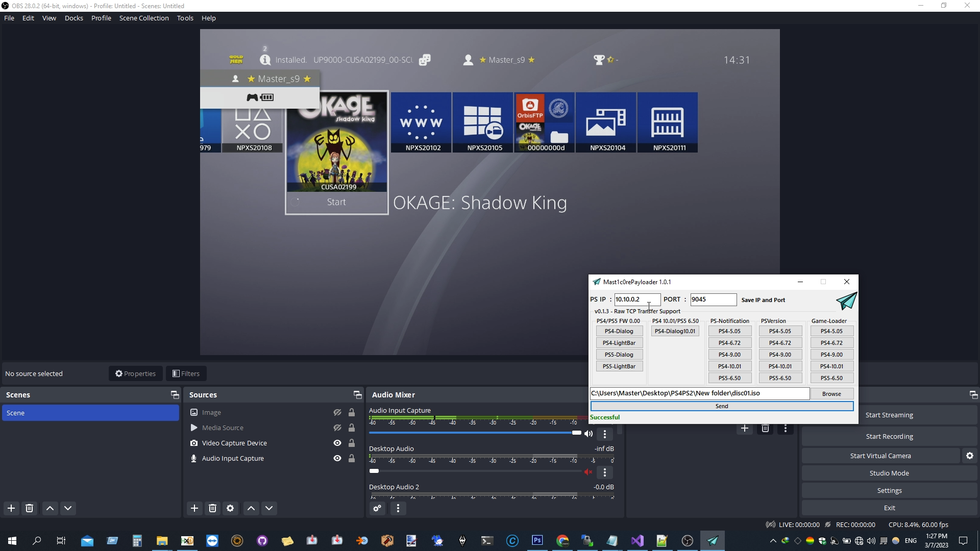Open Virtual Camera settings gear
The width and height of the screenshot is (980, 551).
(x=970, y=456)
